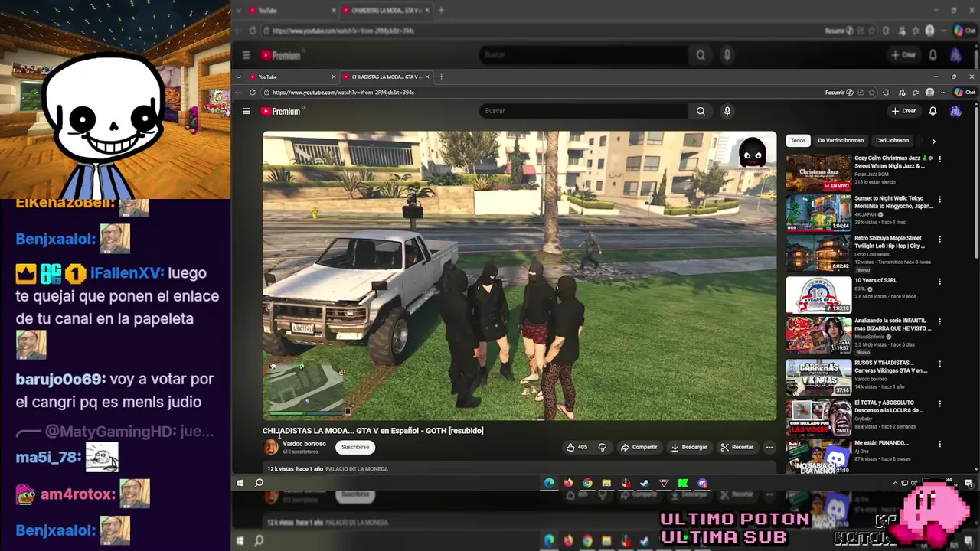Image resolution: width=980 pixels, height=551 pixels.
Task: Open the YouTube guide hamburger menu
Action: point(246,111)
